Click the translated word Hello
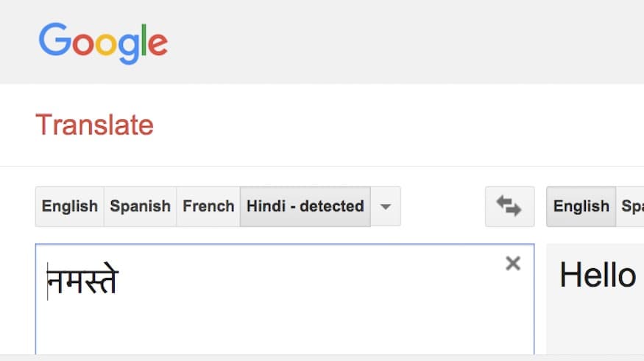 (597, 276)
